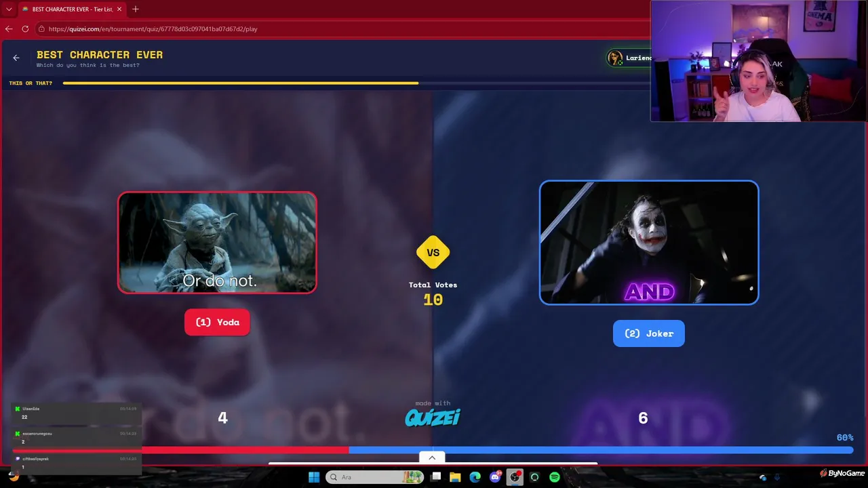868x488 pixels.
Task: Click the BEST CHARACTER EVER title
Action: coord(100,55)
